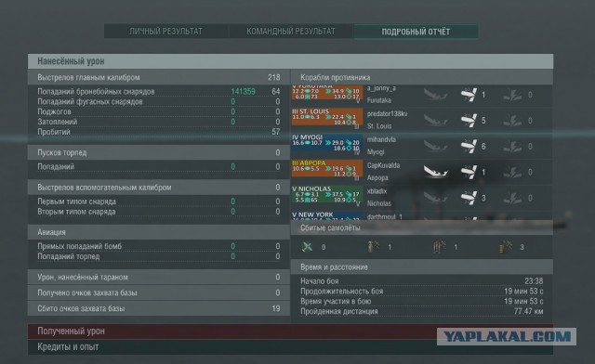Click the Сбито очков захвата базы value 19
The height and width of the screenshot is (364, 595).
(x=276, y=308)
